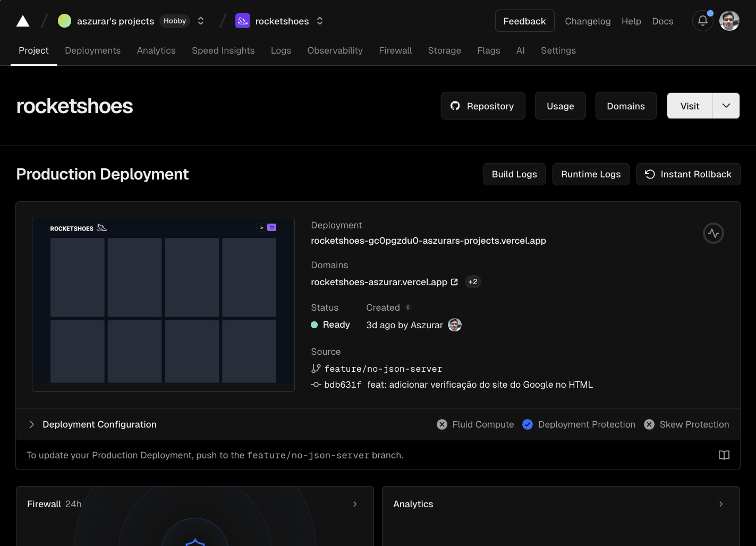Open the Docs link
756x546 pixels.
662,21
